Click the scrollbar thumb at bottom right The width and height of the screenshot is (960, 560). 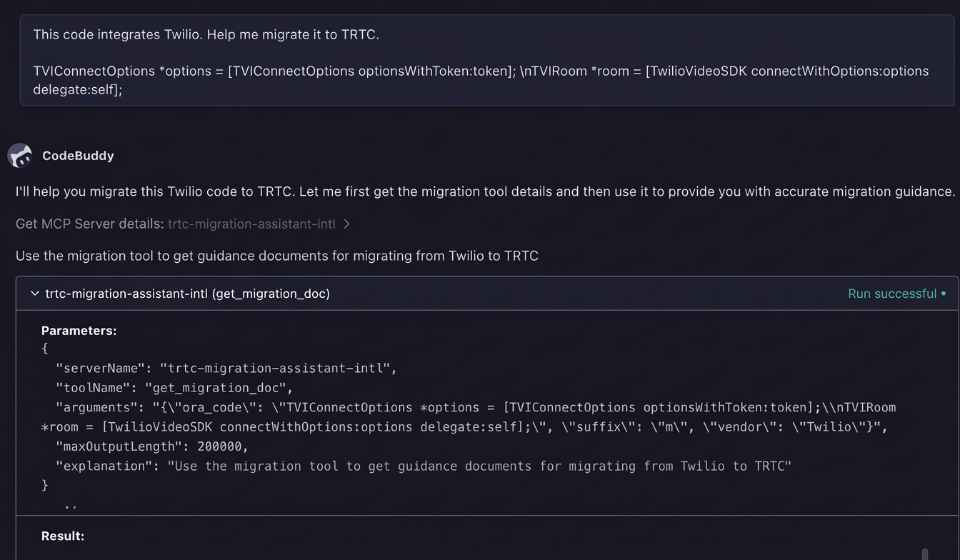[925, 554]
